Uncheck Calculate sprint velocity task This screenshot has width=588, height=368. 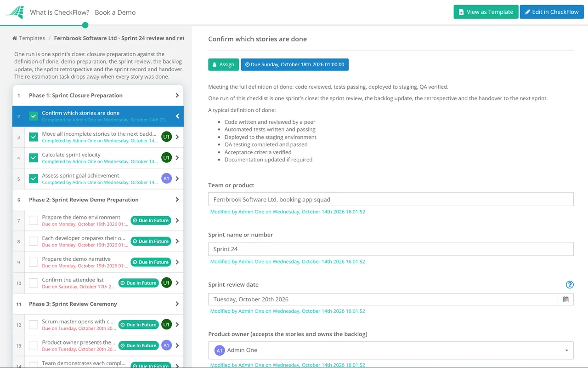click(33, 158)
